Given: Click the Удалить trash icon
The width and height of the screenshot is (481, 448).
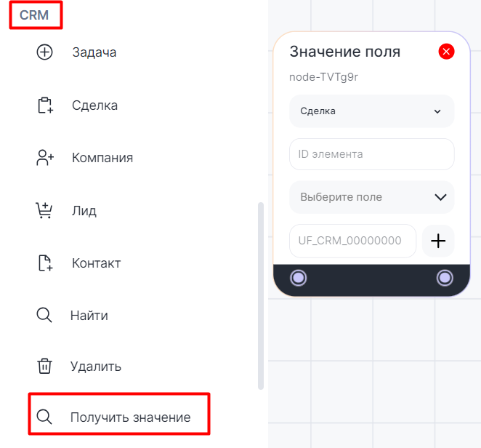Looking at the screenshot, I should pos(45,367).
